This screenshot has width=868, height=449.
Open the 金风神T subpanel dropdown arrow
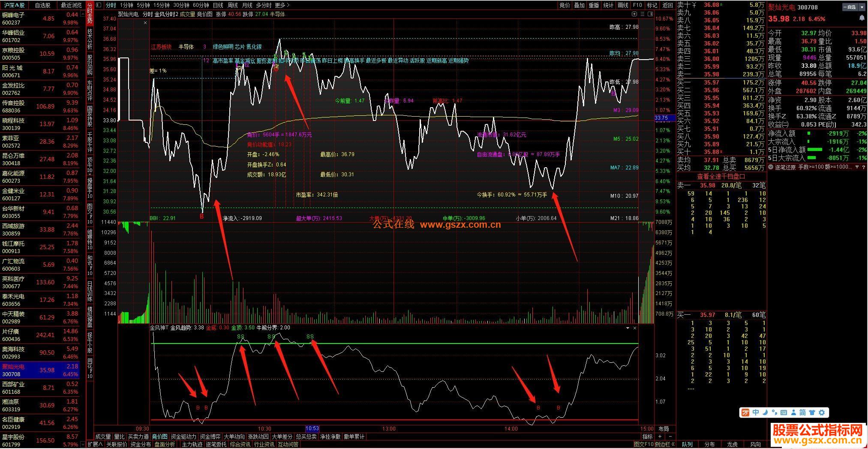coord(628,328)
